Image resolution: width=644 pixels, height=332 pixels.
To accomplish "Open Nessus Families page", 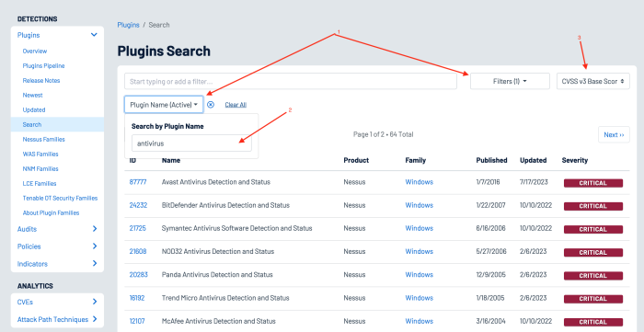I will [43, 139].
